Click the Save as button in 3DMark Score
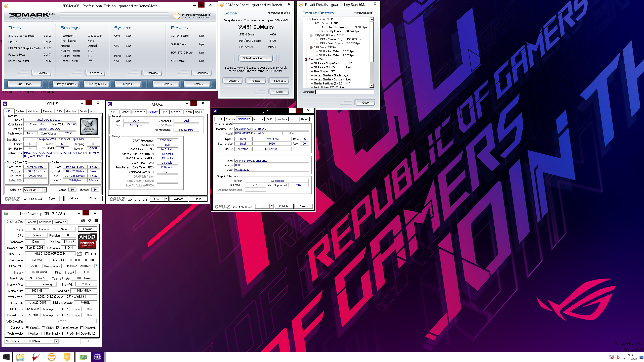Image resolution: width=644 pixels, height=362 pixels. coord(279,81)
